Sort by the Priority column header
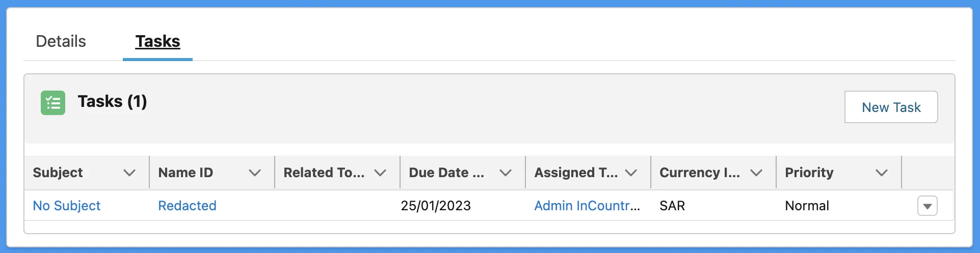Image resolution: width=980 pixels, height=253 pixels. [809, 173]
